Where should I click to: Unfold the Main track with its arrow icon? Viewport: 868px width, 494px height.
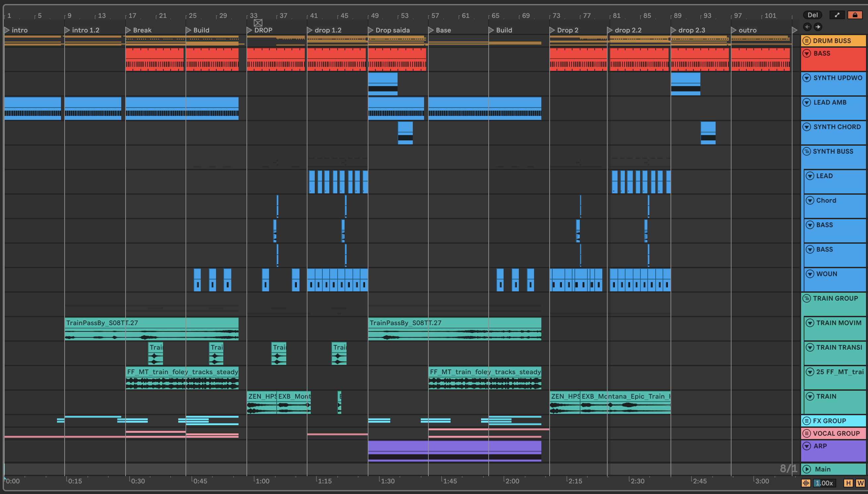807,469
